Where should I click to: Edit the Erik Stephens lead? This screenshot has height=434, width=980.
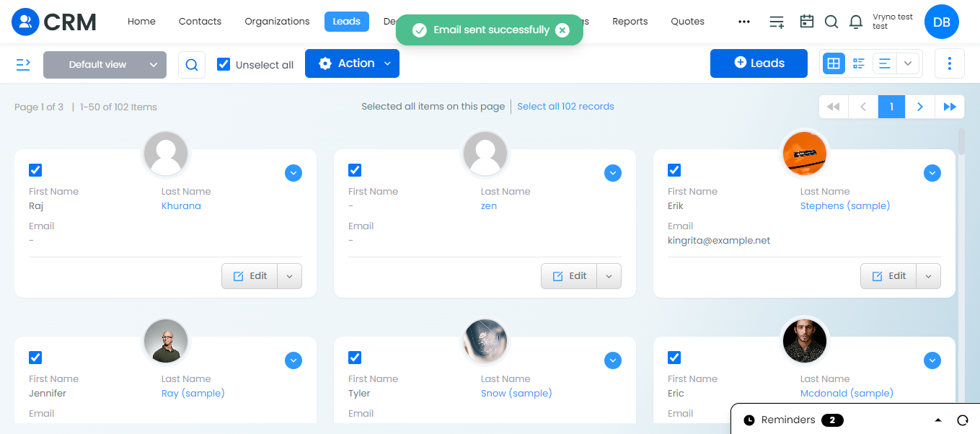click(x=888, y=276)
